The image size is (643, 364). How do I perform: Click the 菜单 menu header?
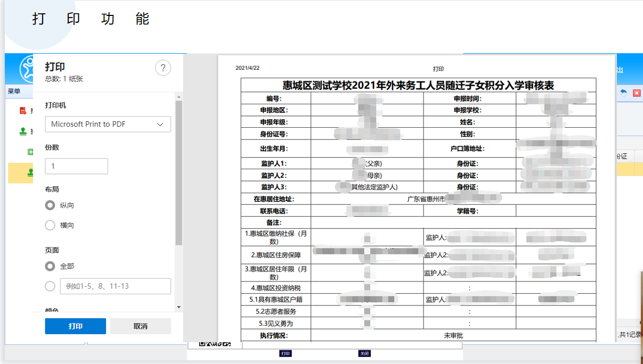click(14, 92)
